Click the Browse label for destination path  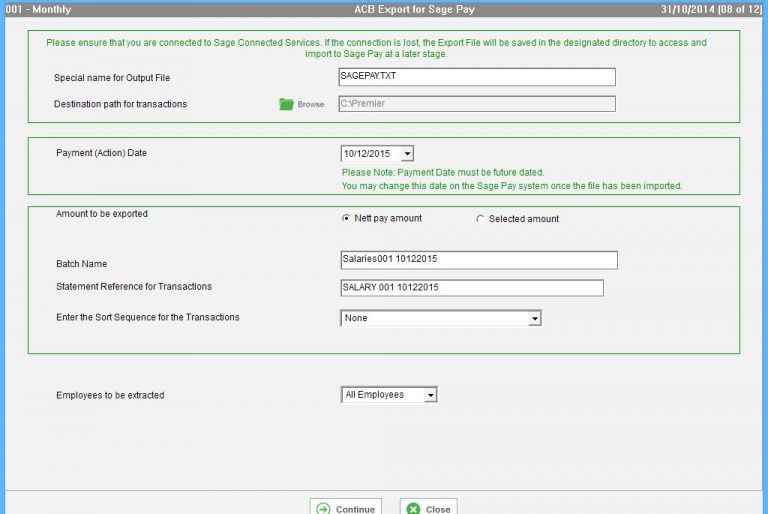(x=311, y=104)
